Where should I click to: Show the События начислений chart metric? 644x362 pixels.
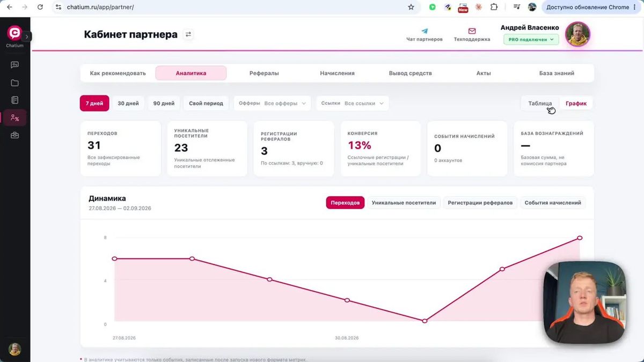(553, 203)
